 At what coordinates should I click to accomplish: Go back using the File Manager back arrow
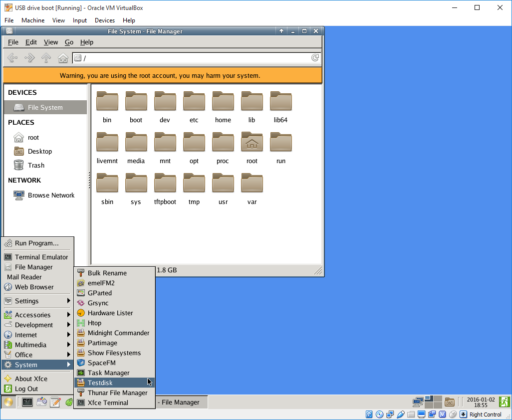pyautogui.click(x=12, y=58)
